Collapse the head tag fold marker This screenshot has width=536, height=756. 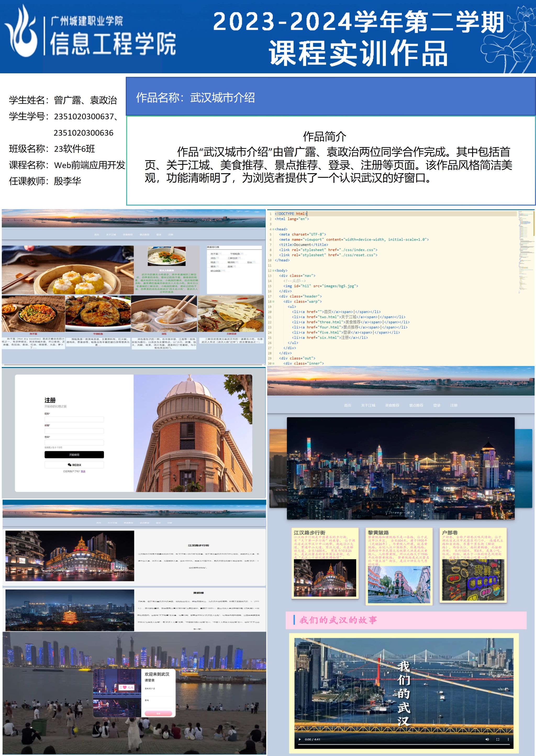click(273, 229)
